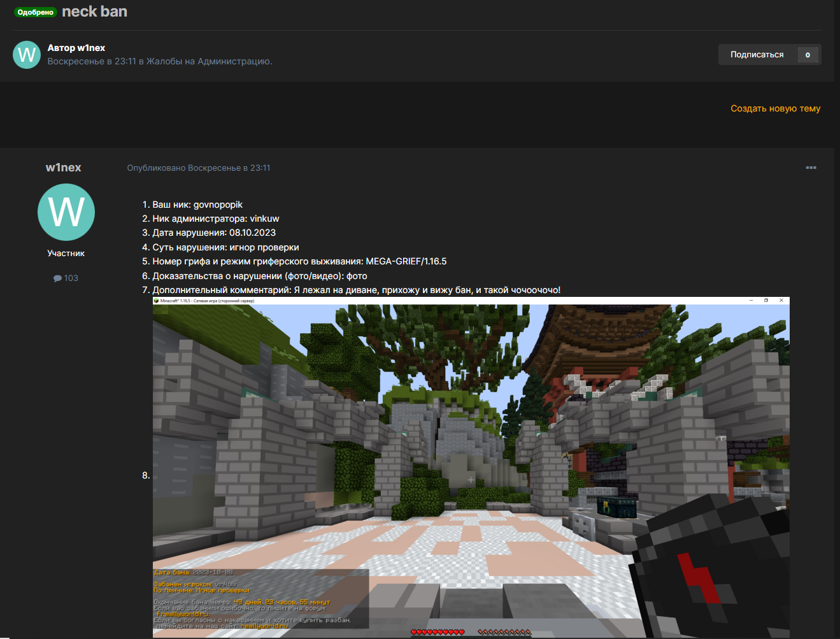Open w1nex profile from the post sidebar
Image resolution: width=840 pixels, height=639 pixels.
click(x=64, y=168)
